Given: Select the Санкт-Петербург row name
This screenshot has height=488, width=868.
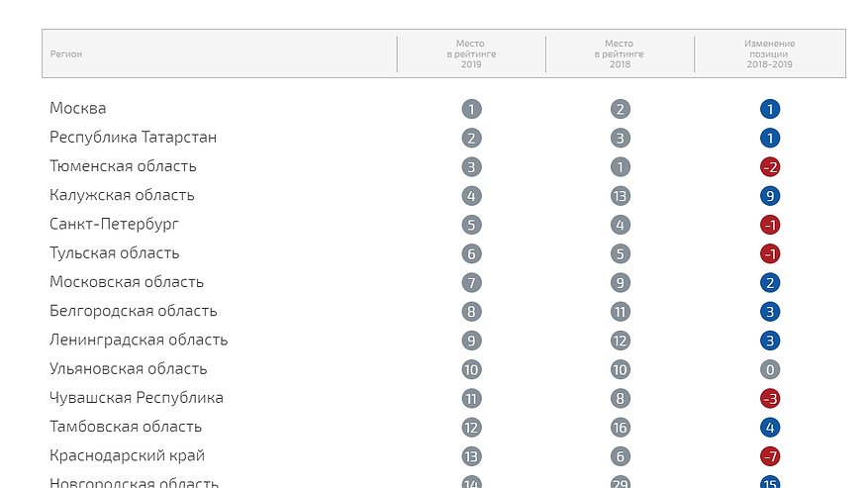Looking at the screenshot, I should point(114,225).
